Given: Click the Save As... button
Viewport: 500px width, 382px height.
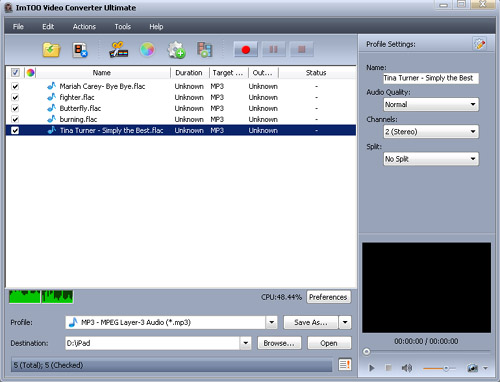Looking at the screenshot, I should (311, 322).
